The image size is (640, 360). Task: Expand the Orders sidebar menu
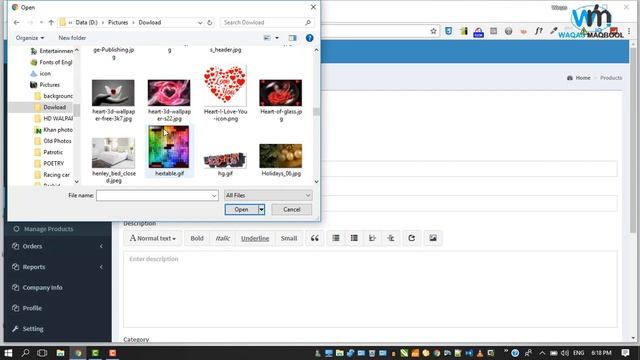[x=58, y=246]
